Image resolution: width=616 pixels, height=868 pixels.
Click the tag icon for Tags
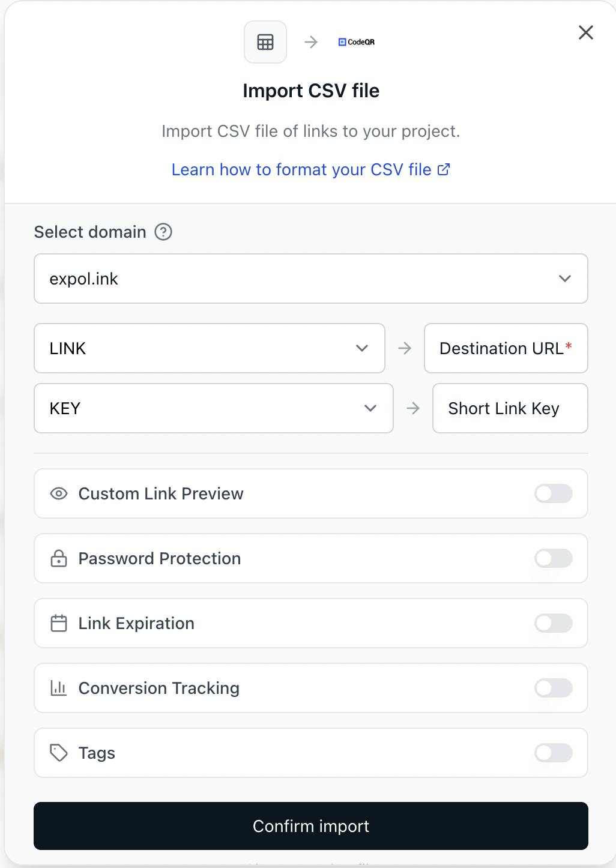[59, 753]
